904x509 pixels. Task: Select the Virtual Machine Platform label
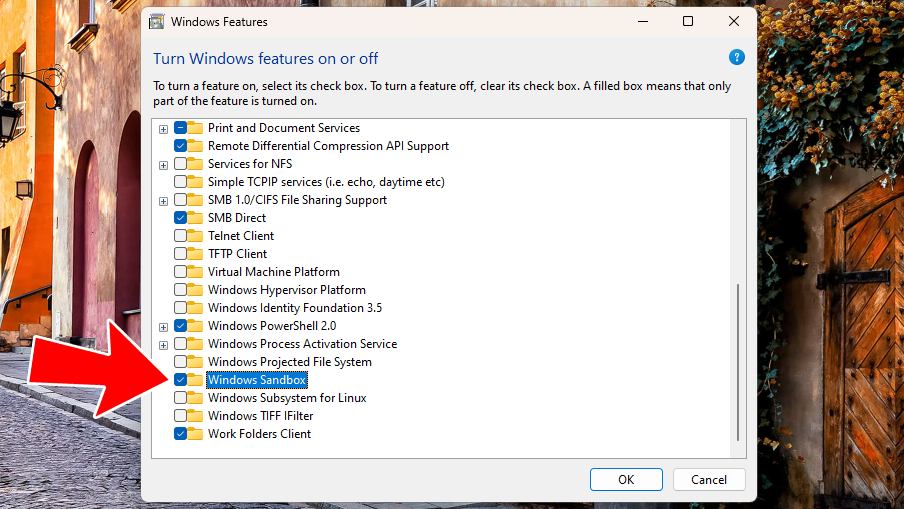[274, 272]
